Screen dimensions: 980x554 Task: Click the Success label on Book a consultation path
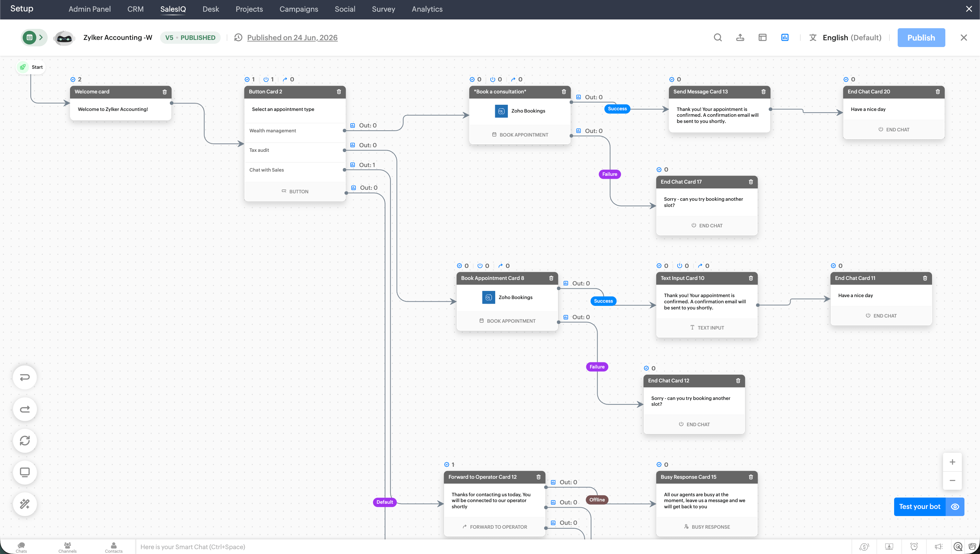coord(617,109)
